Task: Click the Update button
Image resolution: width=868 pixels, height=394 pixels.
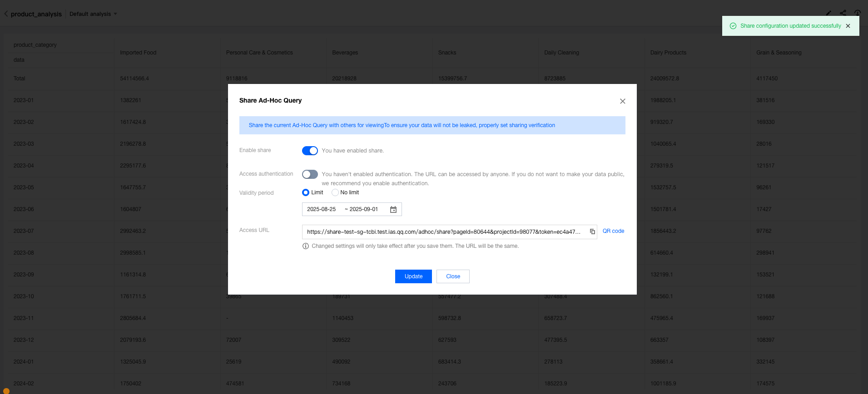Action: click(413, 276)
